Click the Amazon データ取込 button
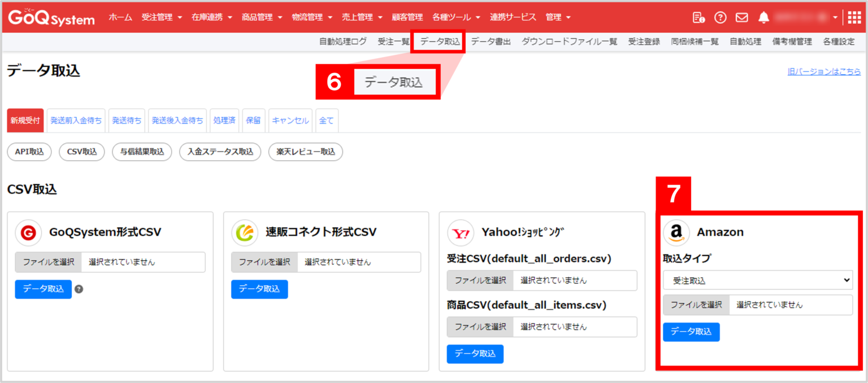Image resolution: width=868 pixels, height=383 pixels. tap(691, 332)
